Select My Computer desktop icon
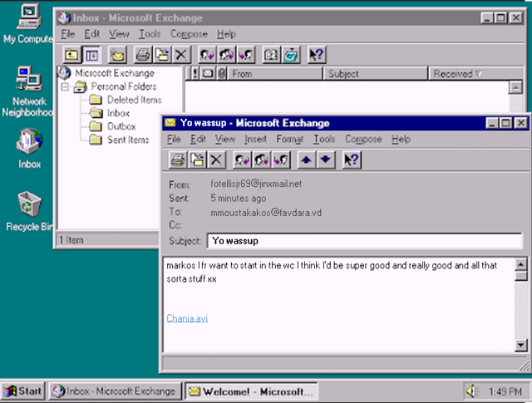Screen dimensions: 532x403 point(28,24)
